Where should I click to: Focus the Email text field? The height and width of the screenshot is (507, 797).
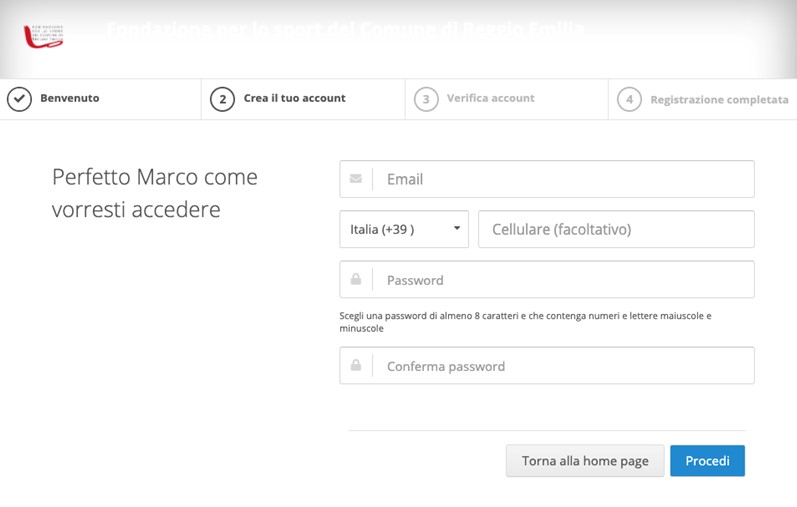[x=564, y=179]
